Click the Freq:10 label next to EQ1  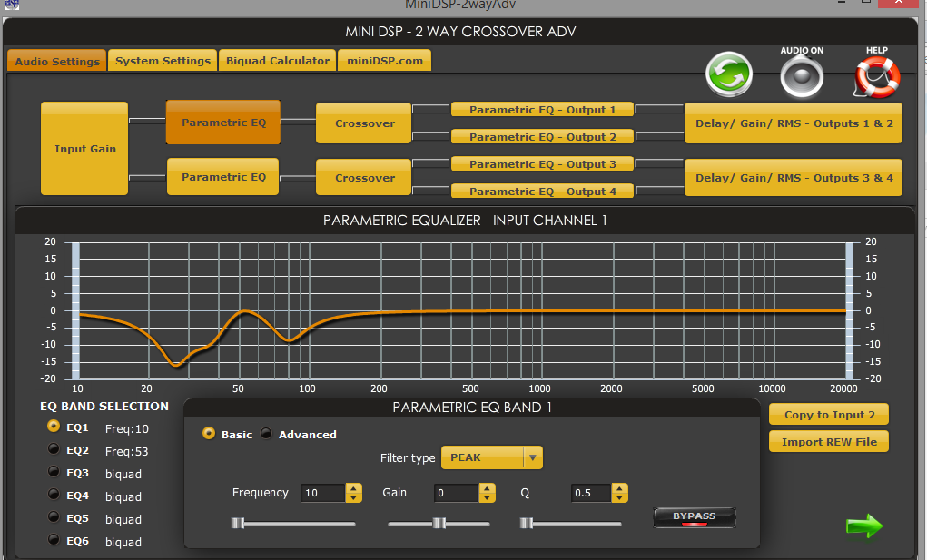pyautogui.click(x=126, y=429)
